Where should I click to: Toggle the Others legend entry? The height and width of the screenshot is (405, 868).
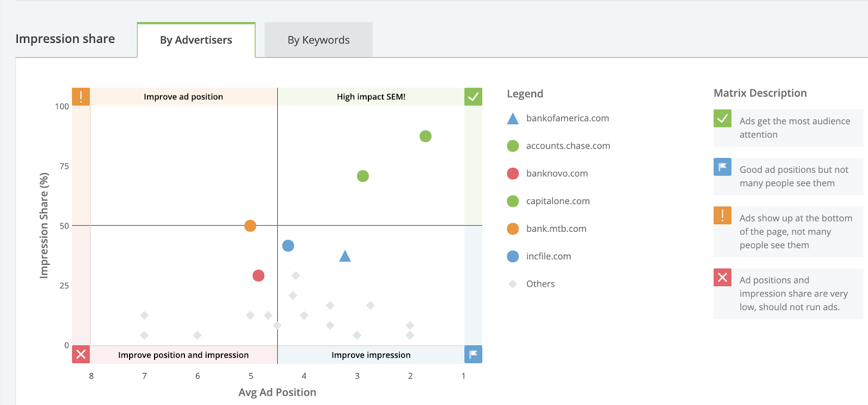point(540,284)
